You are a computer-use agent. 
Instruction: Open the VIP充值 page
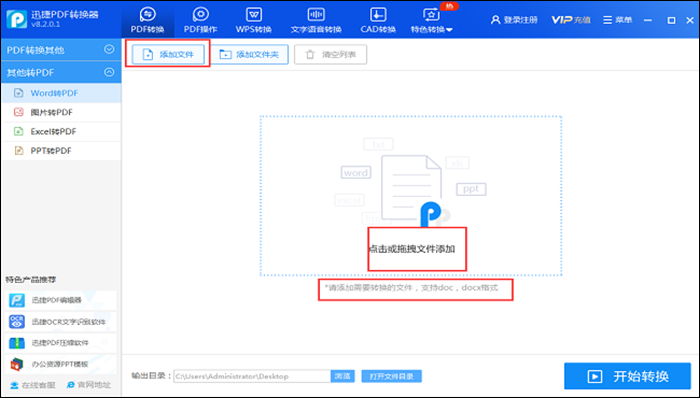571,20
